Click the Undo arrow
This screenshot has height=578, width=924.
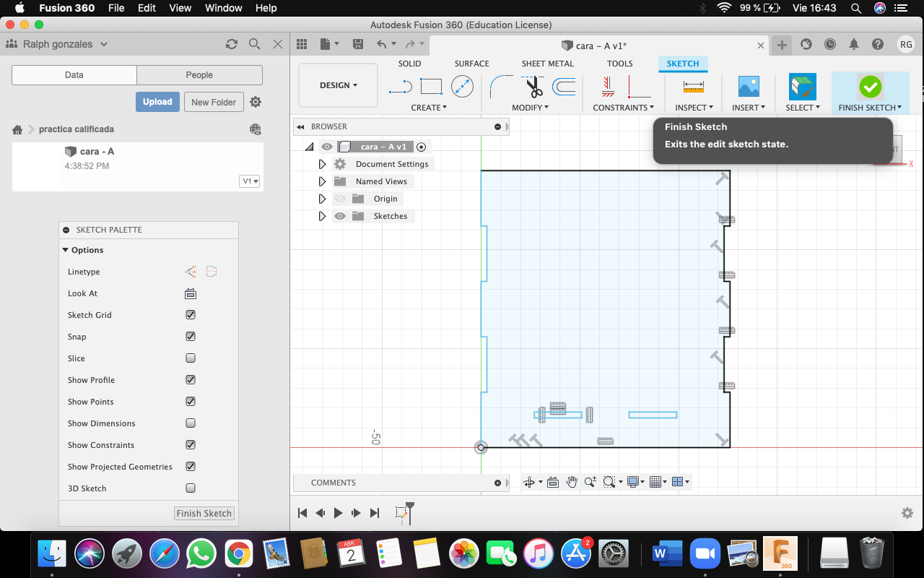382,44
